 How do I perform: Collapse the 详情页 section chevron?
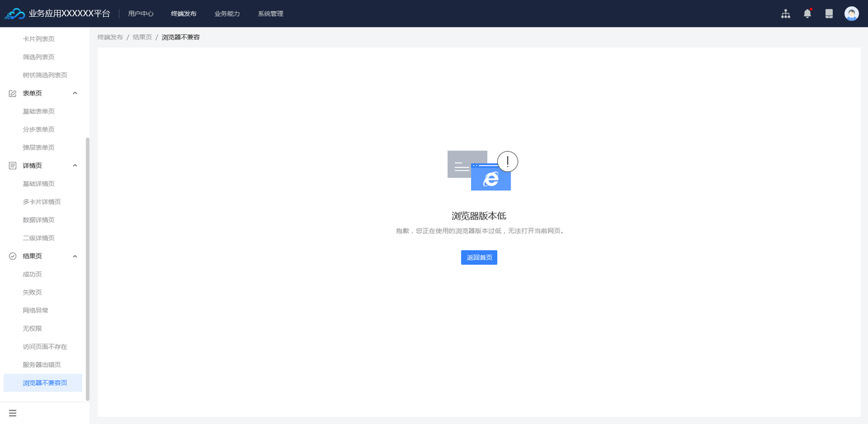click(x=75, y=165)
